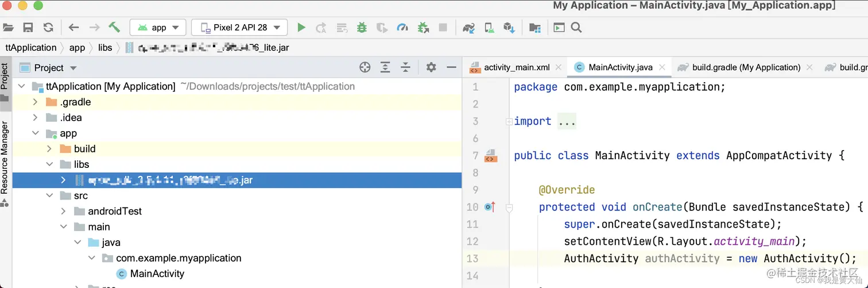
Task: Click the Sync/Reload from disk icon
Action: (48, 28)
